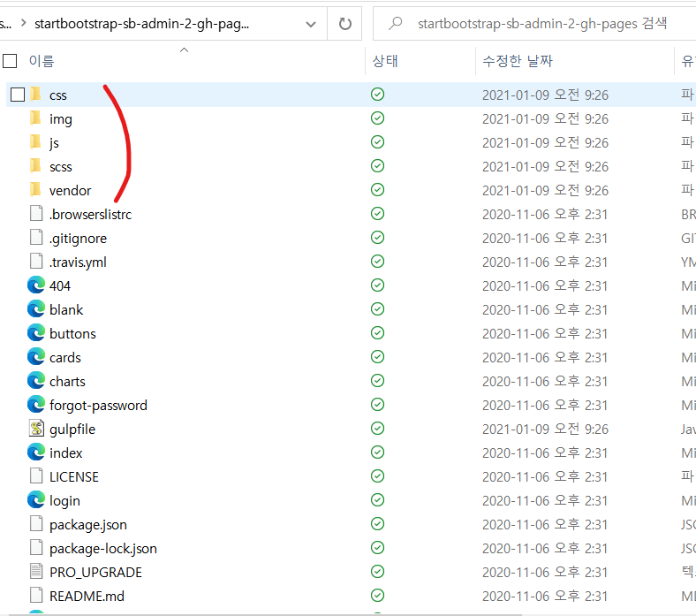Expand the breadcrumb chevron before folder name
696x616 pixels.
coord(24,23)
